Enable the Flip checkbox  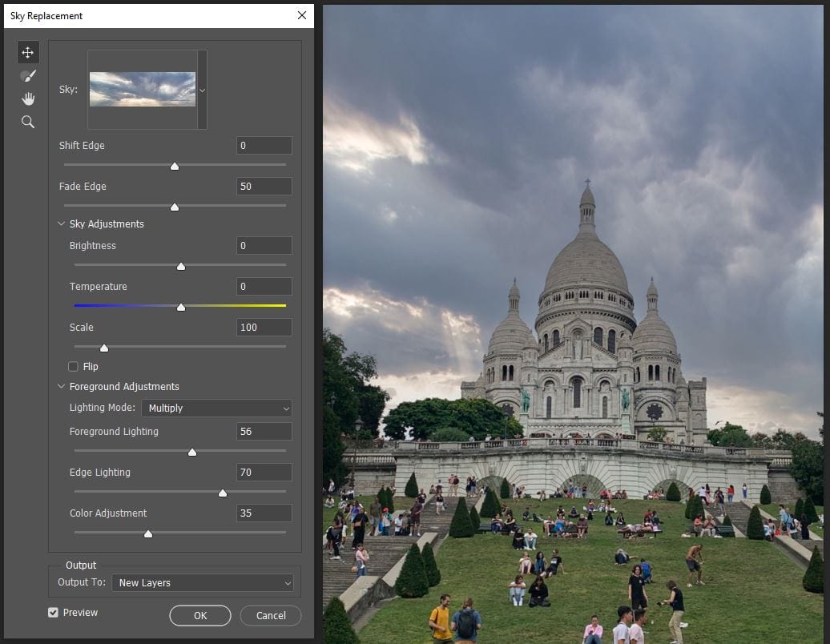pyautogui.click(x=73, y=366)
